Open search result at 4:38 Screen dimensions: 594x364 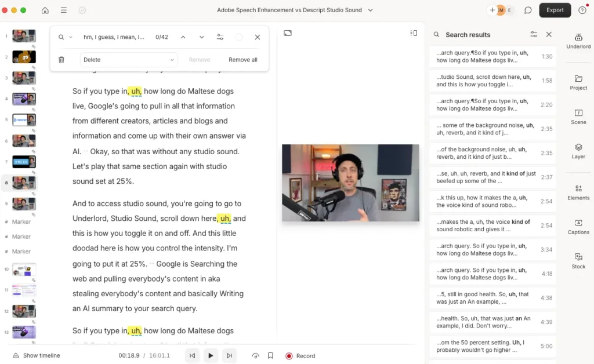tap(493, 298)
